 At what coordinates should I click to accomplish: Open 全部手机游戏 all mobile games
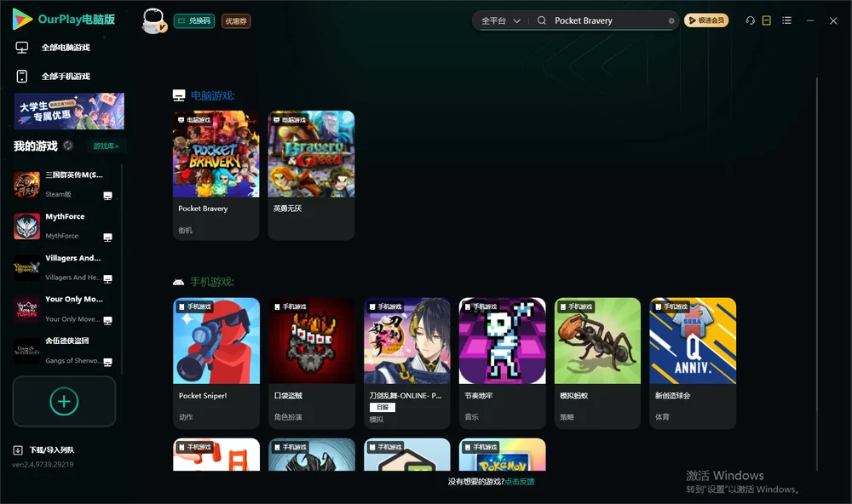click(66, 77)
